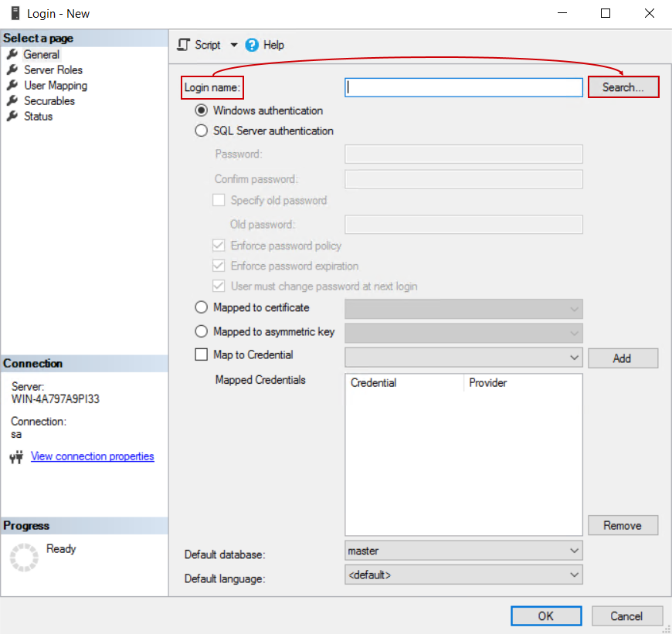This screenshot has width=672, height=634.
Task: Open the Help icon in toolbar
Action: tap(252, 45)
